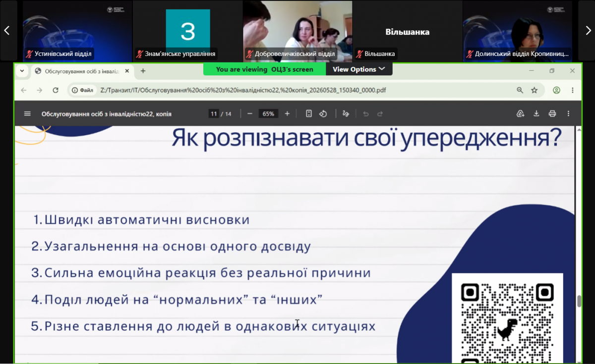Viewport: 595px width, 364px height.
Task: Print the PDF document
Action: pyautogui.click(x=552, y=114)
